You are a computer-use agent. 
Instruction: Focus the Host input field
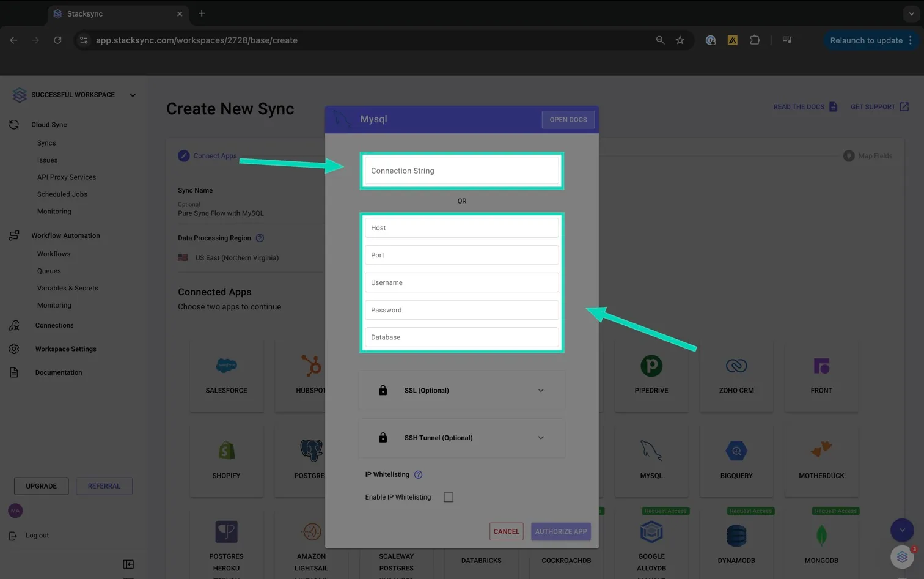coord(462,228)
